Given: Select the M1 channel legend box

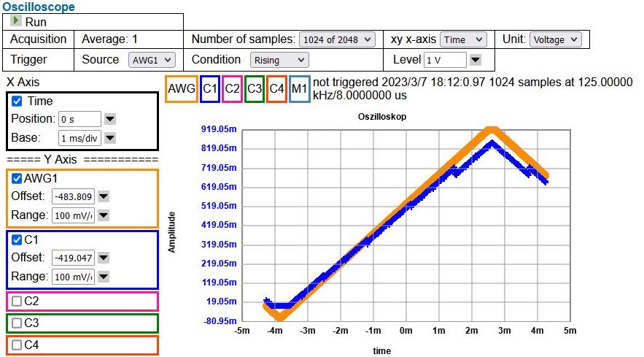Looking at the screenshot, I should coord(299,88).
